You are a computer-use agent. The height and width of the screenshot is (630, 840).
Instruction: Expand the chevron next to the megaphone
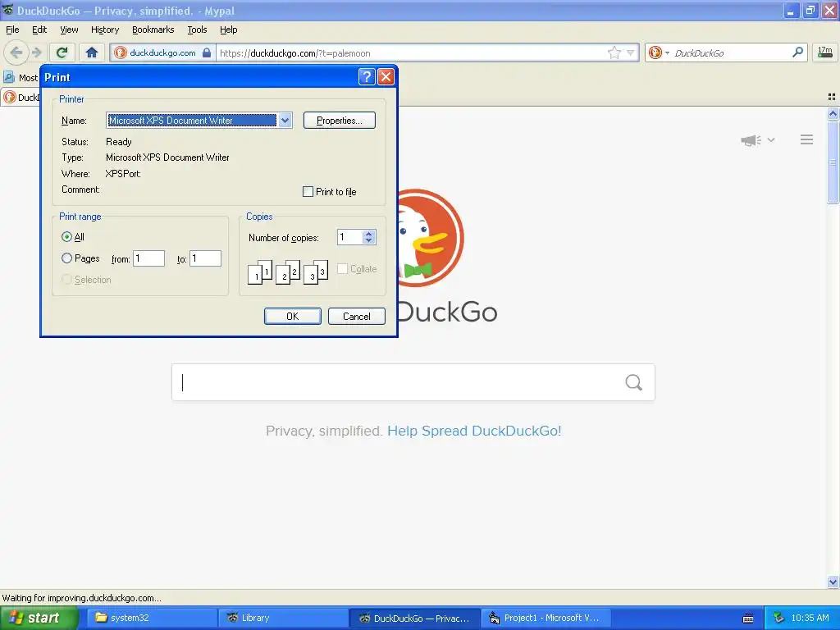coord(771,140)
